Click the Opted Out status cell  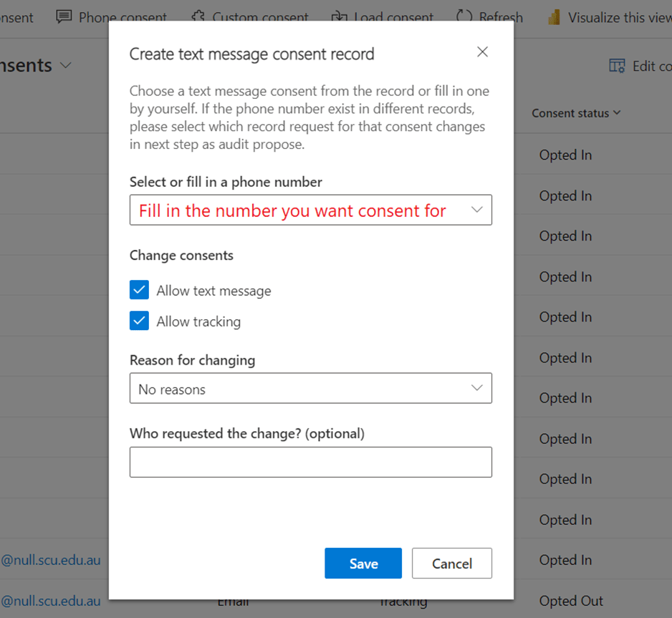click(571, 601)
